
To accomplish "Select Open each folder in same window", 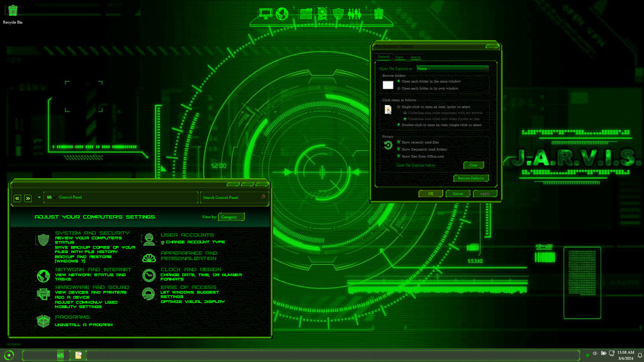I will click(x=429, y=81).
